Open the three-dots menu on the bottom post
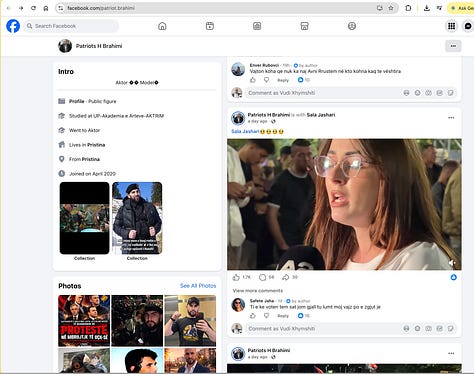 pyautogui.click(x=451, y=353)
